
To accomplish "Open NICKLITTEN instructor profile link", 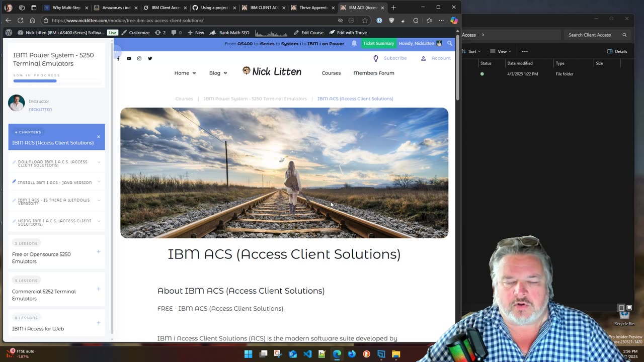I will [x=40, y=109].
